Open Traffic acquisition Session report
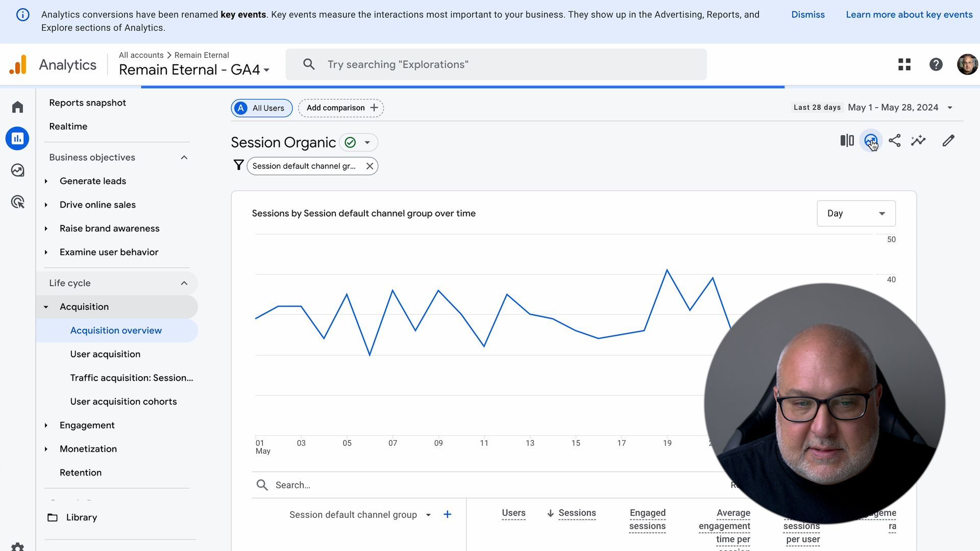This screenshot has height=551, width=980. coord(131,378)
